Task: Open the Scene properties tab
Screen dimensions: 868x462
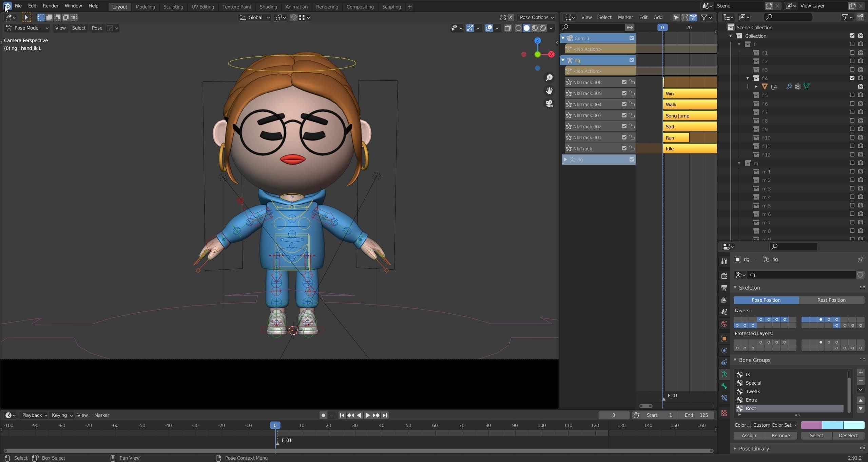Action: point(724,312)
